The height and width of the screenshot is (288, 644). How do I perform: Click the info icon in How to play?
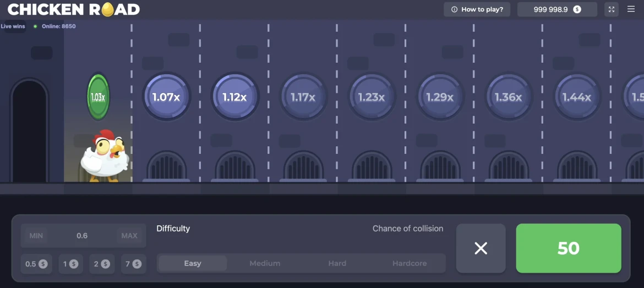454,9
